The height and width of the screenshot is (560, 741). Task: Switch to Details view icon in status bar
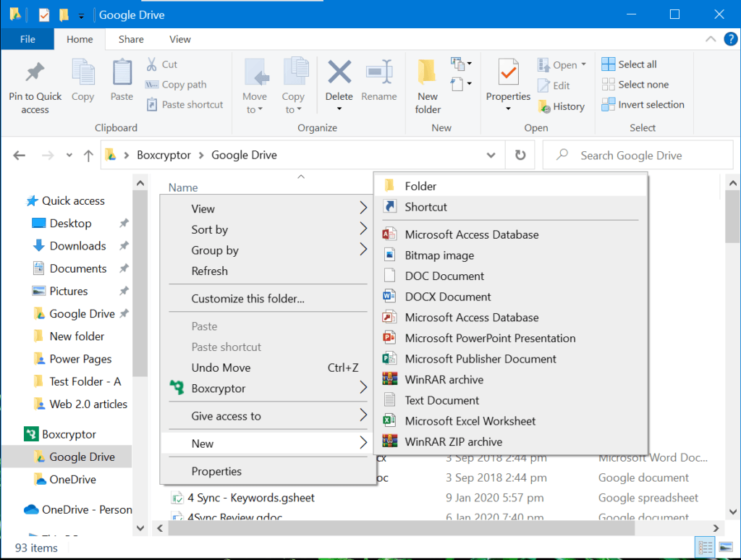(705, 548)
